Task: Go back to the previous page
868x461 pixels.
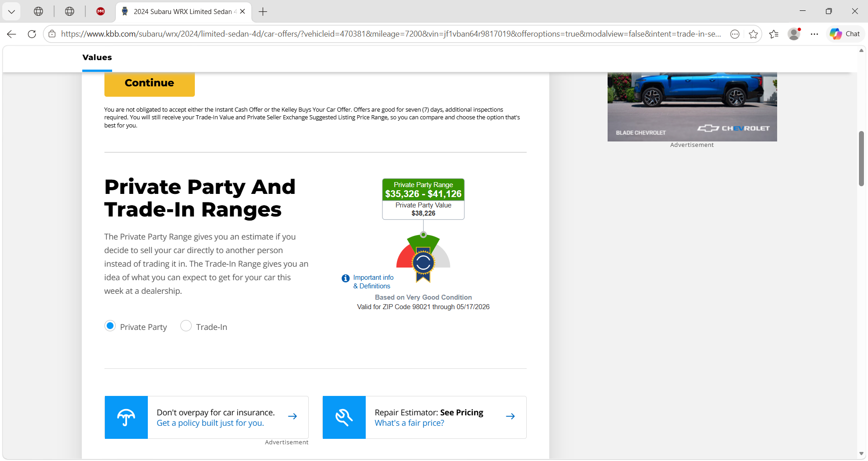Action: click(12, 34)
